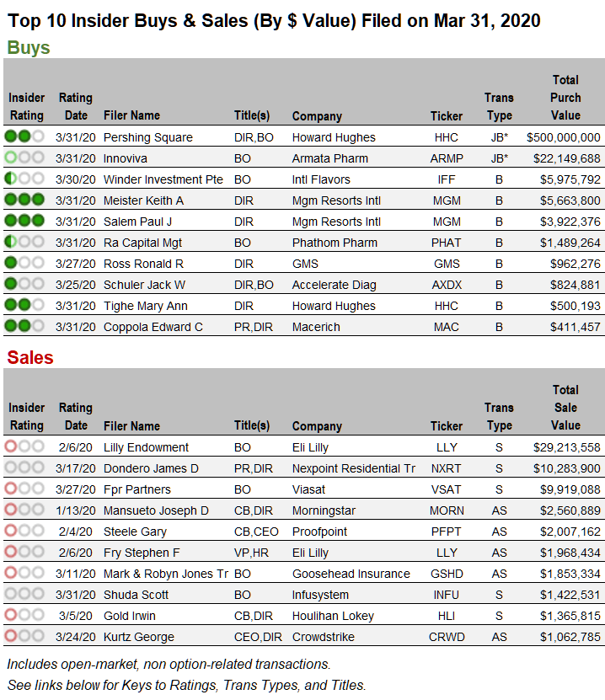Open the Eli Lilly company in the Lilly Endowment row

coord(310,447)
